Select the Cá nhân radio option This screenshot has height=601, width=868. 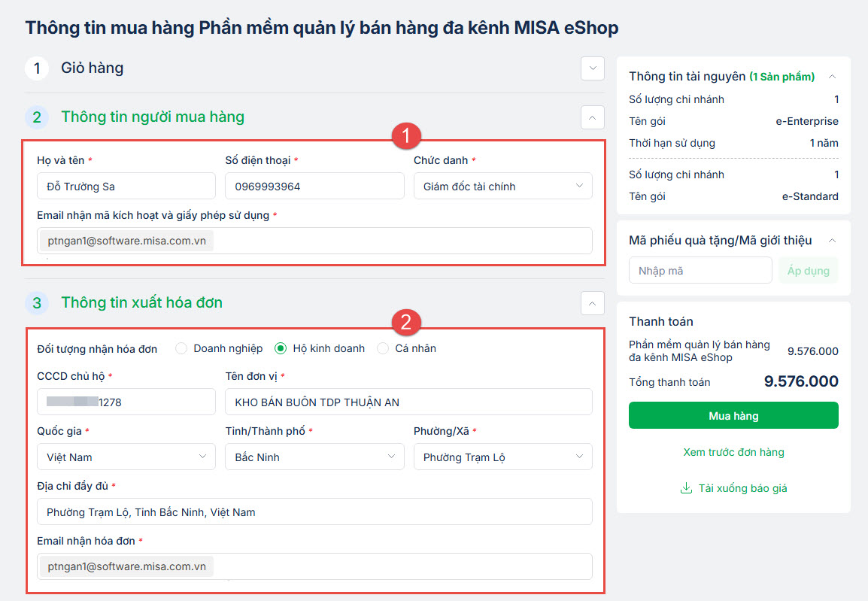[383, 348]
